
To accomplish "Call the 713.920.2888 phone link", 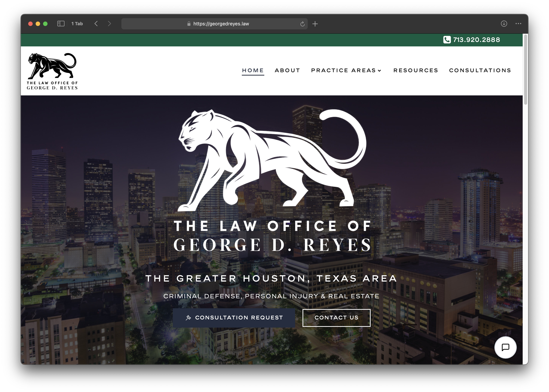I will tap(477, 40).
